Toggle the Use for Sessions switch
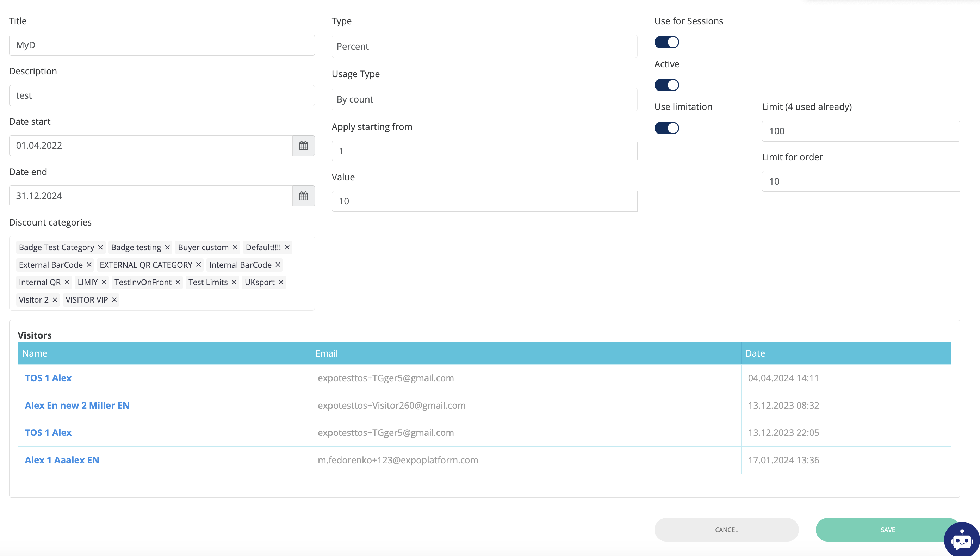 [x=666, y=42]
